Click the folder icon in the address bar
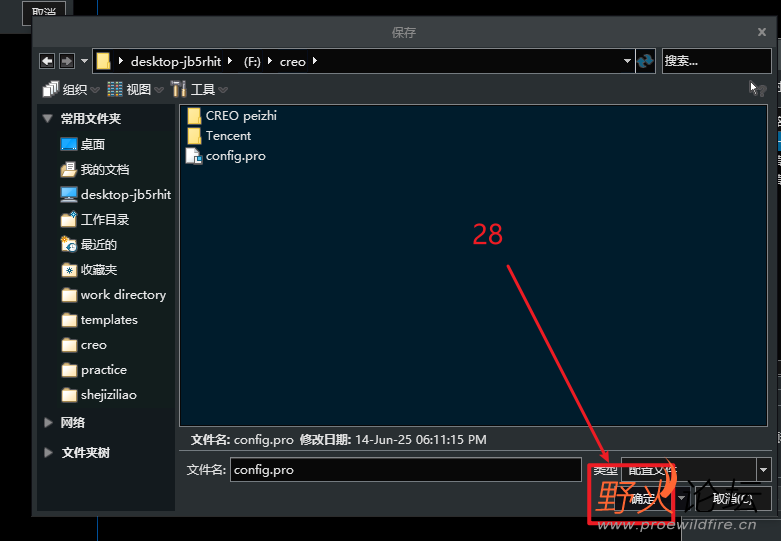 (x=103, y=61)
